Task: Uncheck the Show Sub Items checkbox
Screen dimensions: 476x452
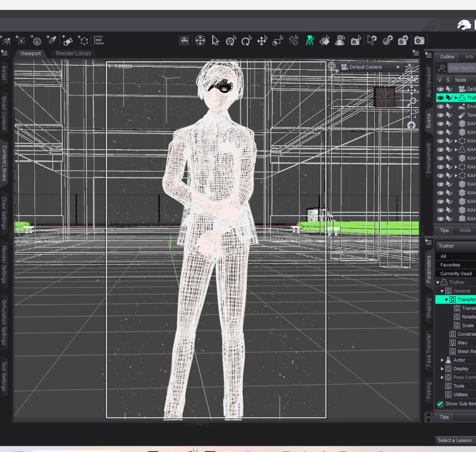Action: tap(440, 404)
